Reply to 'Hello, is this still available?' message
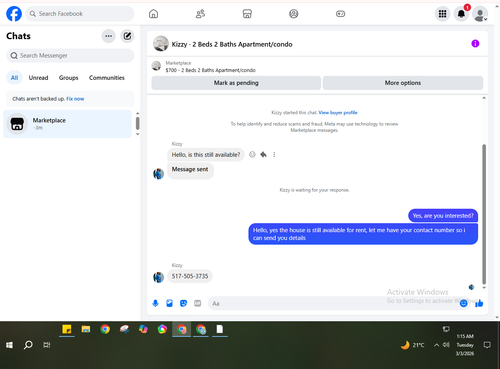The image size is (500, 369). click(263, 154)
